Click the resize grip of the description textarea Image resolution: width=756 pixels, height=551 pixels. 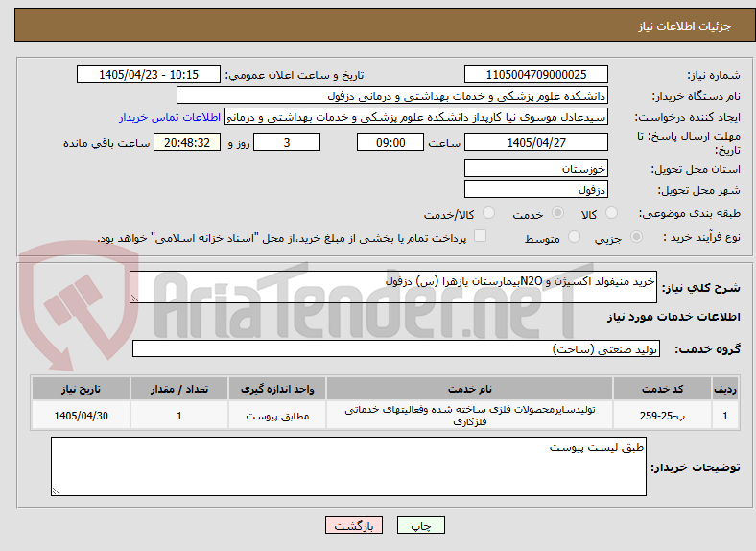(x=134, y=299)
